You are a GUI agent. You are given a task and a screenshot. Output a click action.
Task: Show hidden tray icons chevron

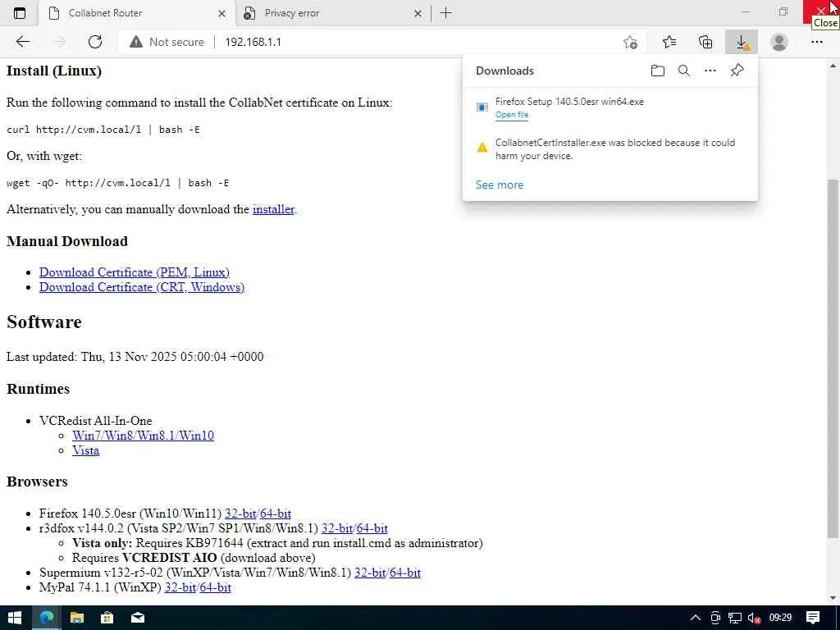(x=696, y=618)
